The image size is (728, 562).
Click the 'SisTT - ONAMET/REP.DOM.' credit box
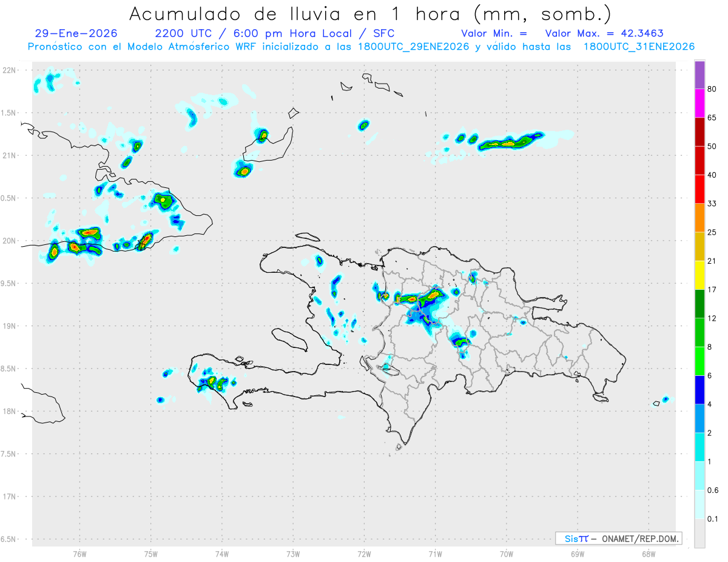pyautogui.click(x=618, y=538)
